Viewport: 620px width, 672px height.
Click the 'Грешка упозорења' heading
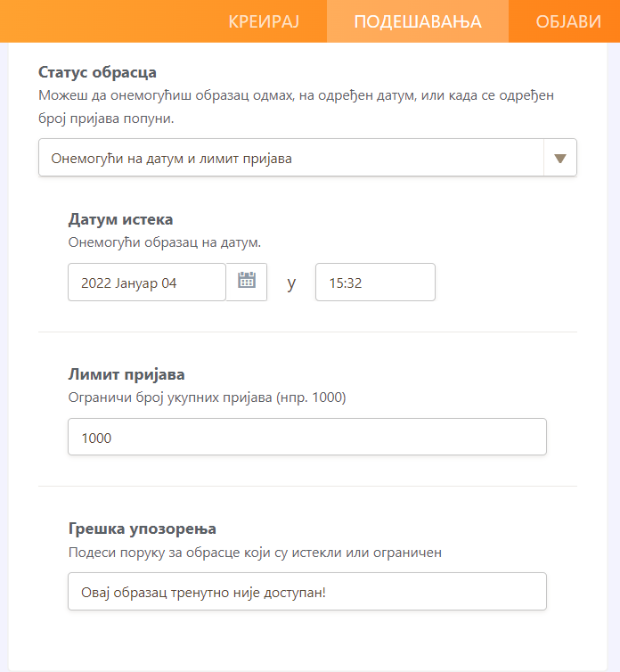(143, 529)
